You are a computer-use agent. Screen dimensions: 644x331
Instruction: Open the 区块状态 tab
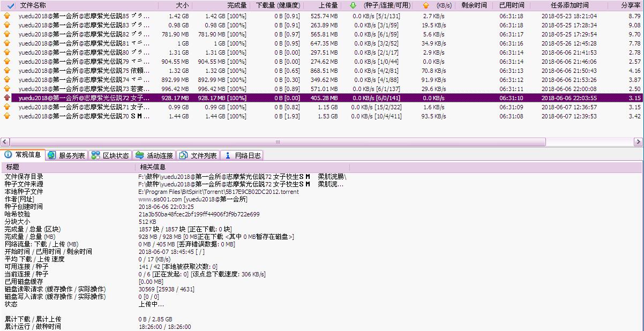pos(110,155)
